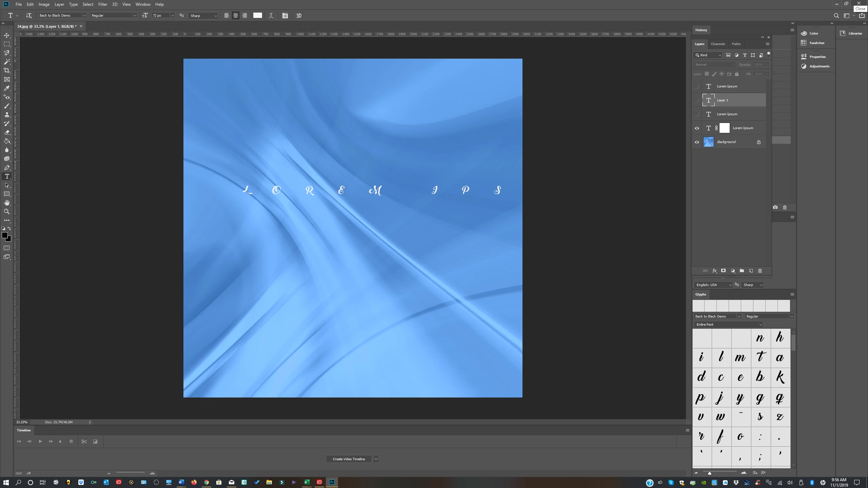
Task: Open the Swatches panel
Action: pos(816,43)
